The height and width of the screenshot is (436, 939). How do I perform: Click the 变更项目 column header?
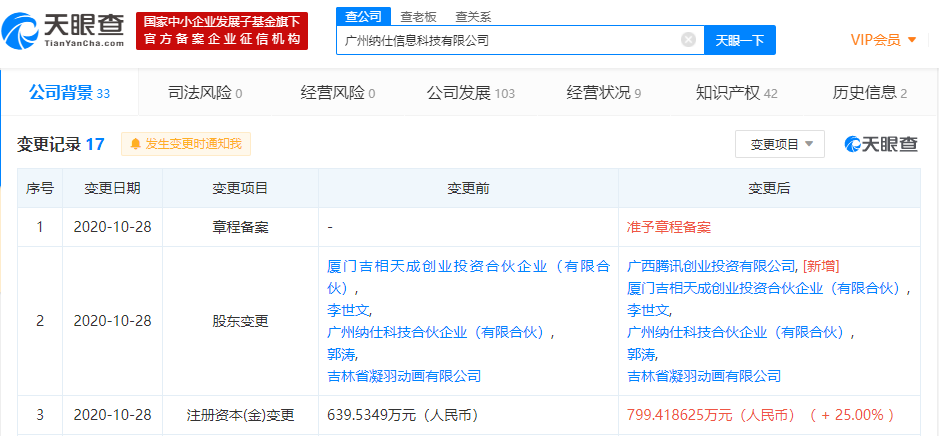[x=240, y=188]
